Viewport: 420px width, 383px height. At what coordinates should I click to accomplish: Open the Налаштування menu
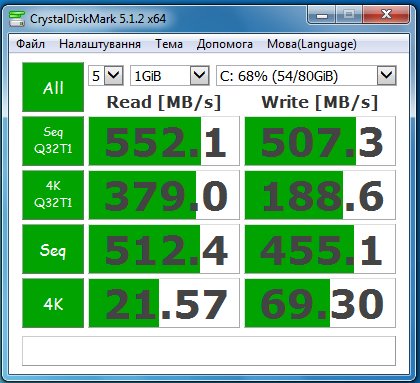point(100,44)
